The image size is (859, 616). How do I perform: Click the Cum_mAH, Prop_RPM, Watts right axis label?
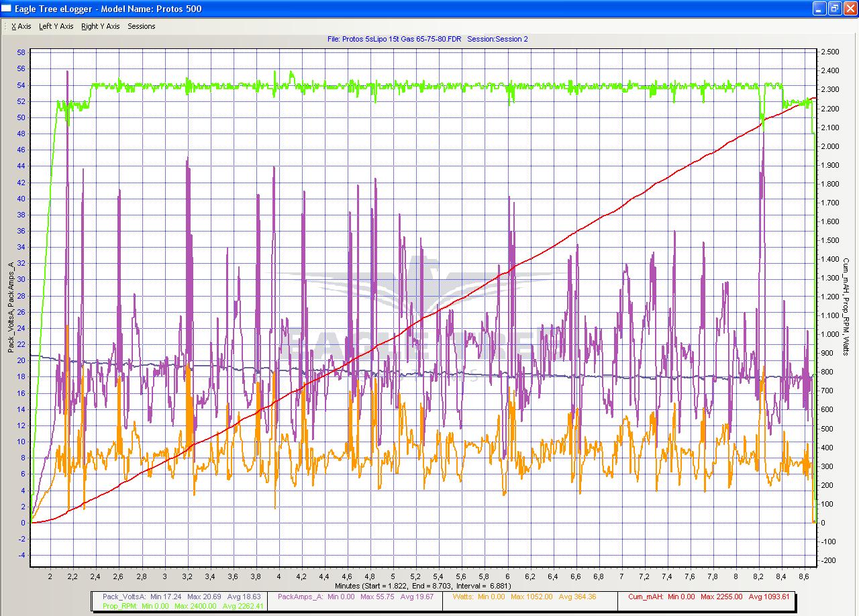[846, 306]
